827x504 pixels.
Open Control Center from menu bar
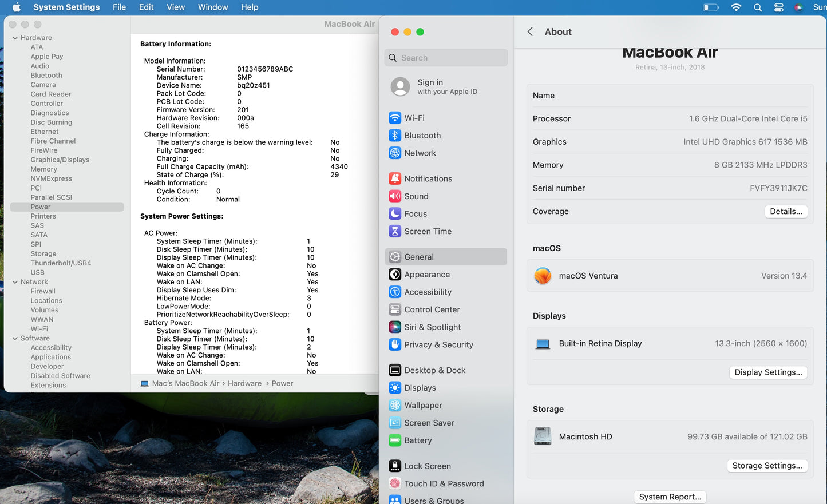tap(778, 7)
